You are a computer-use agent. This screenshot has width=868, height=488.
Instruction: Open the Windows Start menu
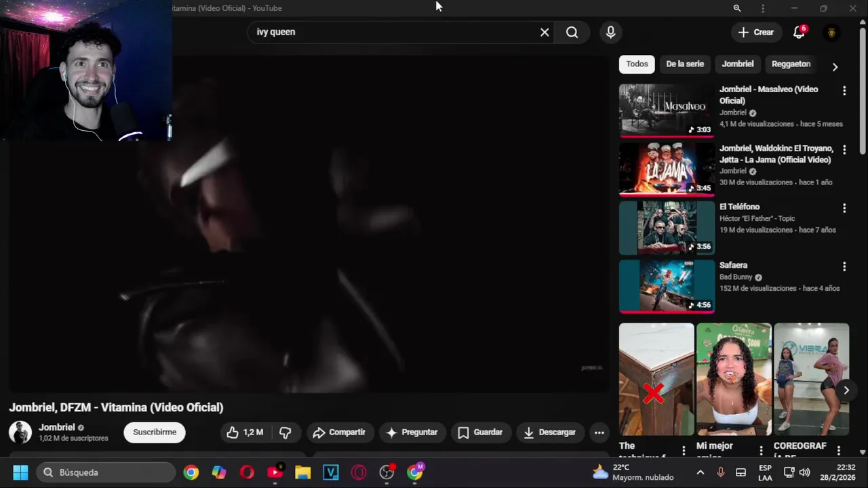(20, 472)
